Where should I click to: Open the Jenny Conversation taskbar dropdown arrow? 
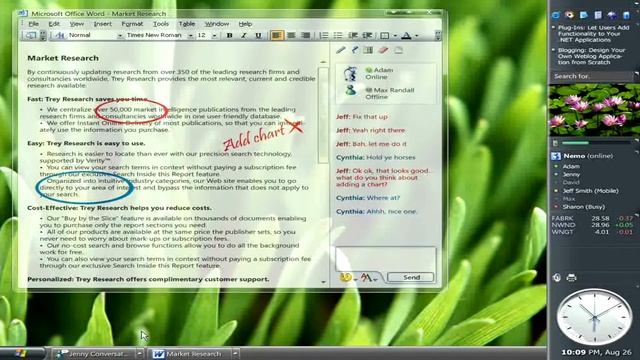pyautogui.click(x=140, y=353)
